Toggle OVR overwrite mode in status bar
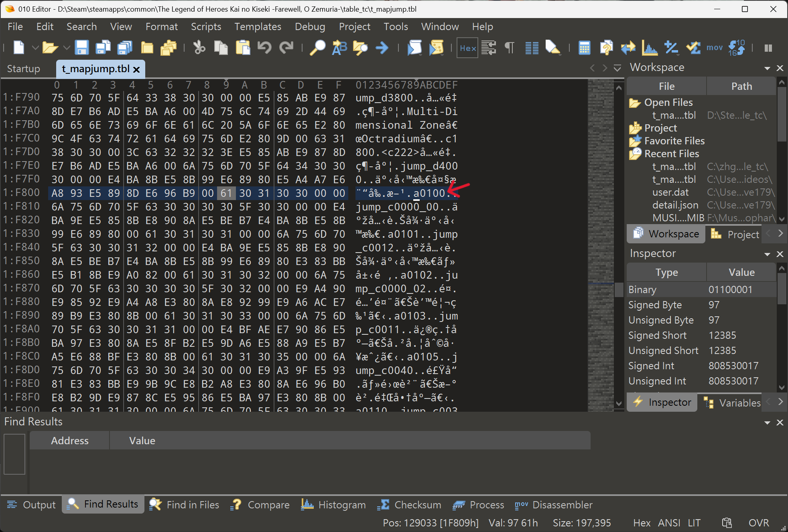Image resolution: width=788 pixels, height=532 pixels. [759, 523]
